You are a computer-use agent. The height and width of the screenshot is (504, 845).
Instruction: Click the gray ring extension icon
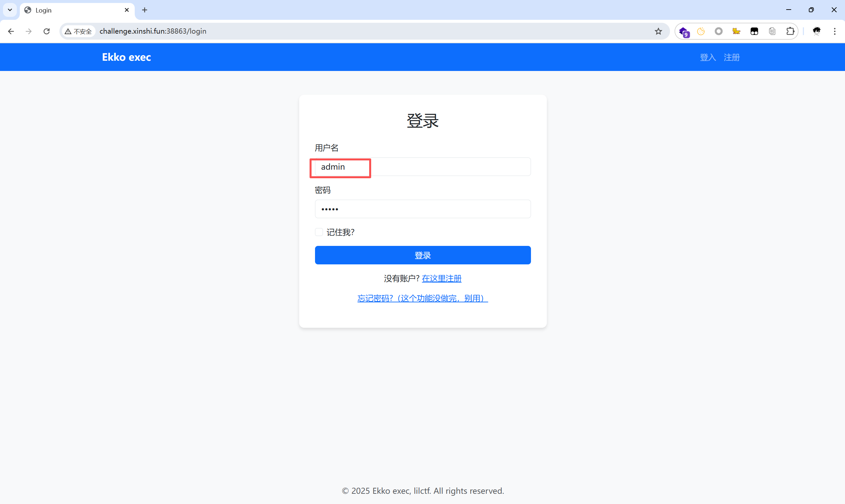[718, 32]
